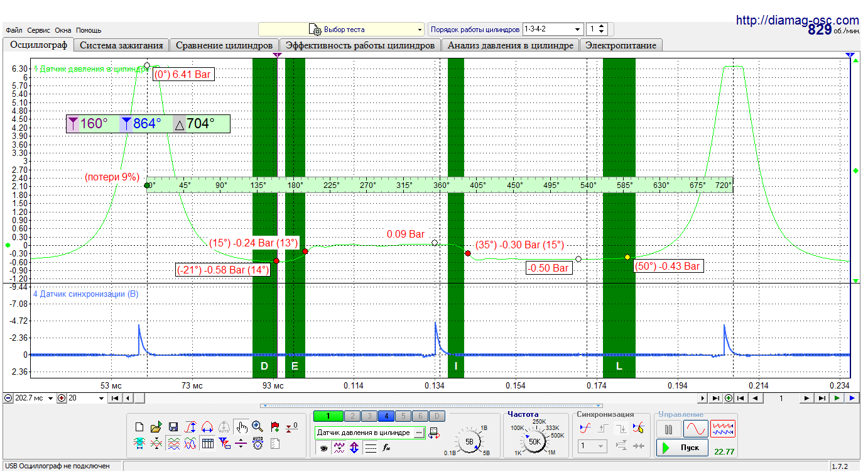The width and height of the screenshot is (868, 474).
Task: Open file with the folder icon
Action: point(156,427)
